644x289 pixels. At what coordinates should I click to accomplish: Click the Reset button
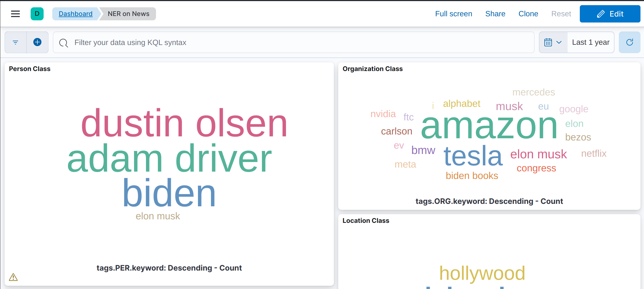coord(561,14)
